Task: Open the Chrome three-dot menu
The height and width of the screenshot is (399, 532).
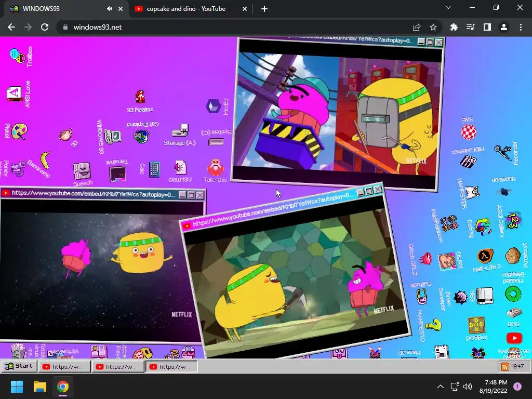Action: coord(521,27)
